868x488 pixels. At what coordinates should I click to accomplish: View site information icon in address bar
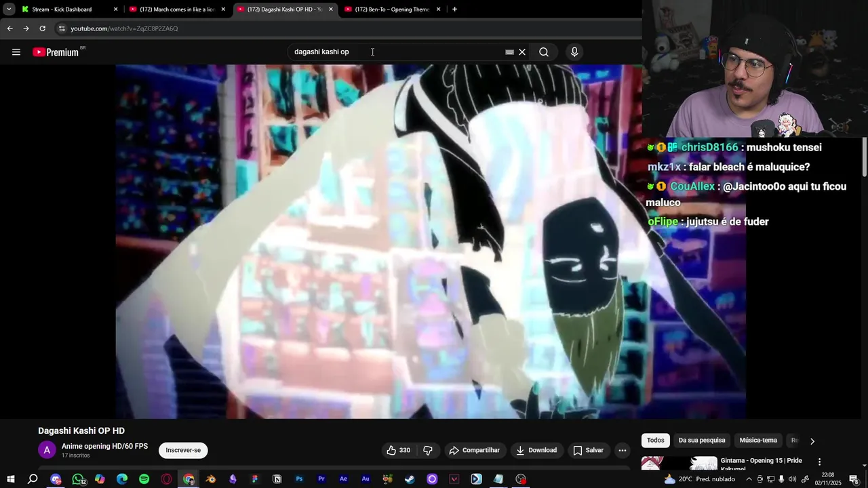pyautogui.click(x=62, y=28)
